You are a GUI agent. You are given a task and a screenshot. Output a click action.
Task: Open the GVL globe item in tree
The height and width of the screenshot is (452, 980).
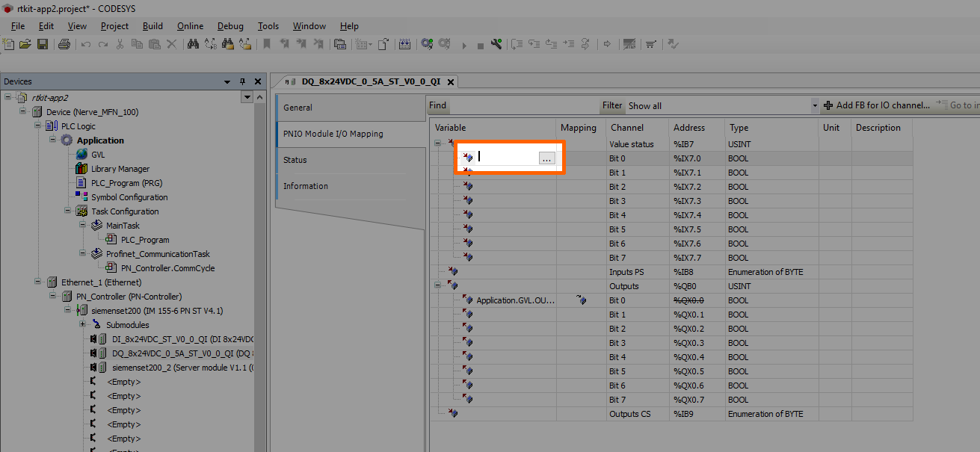tap(81, 155)
